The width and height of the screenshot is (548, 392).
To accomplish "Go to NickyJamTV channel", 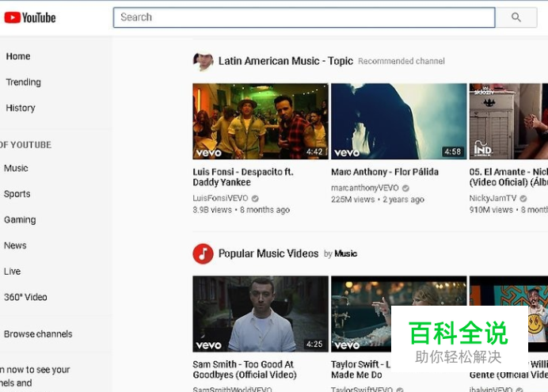I will point(493,198).
